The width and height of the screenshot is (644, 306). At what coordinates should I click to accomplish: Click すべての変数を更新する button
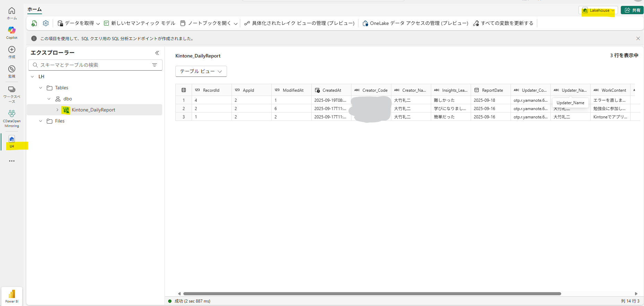coord(503,23)
